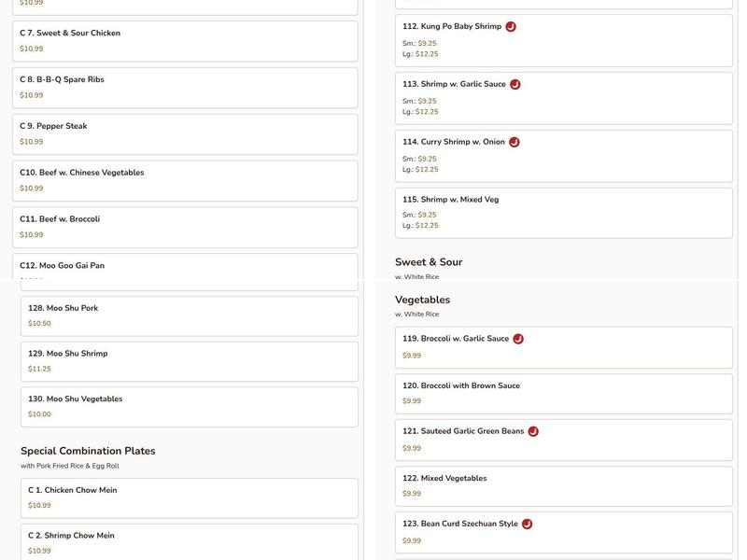The width and height of the screenshot is (747, 560).
Task: Click spicy icon beside Shrimp w. Garlic Sauce
Action: pos(515,85)
